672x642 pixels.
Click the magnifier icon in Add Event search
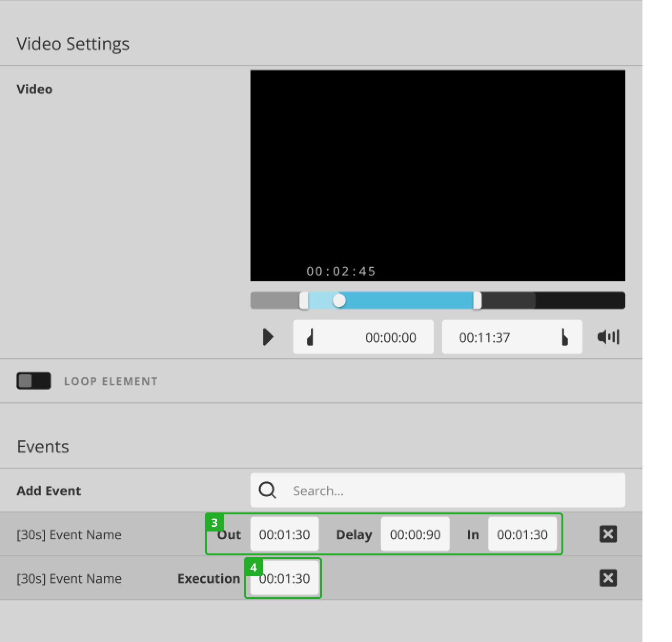point(267,490)
